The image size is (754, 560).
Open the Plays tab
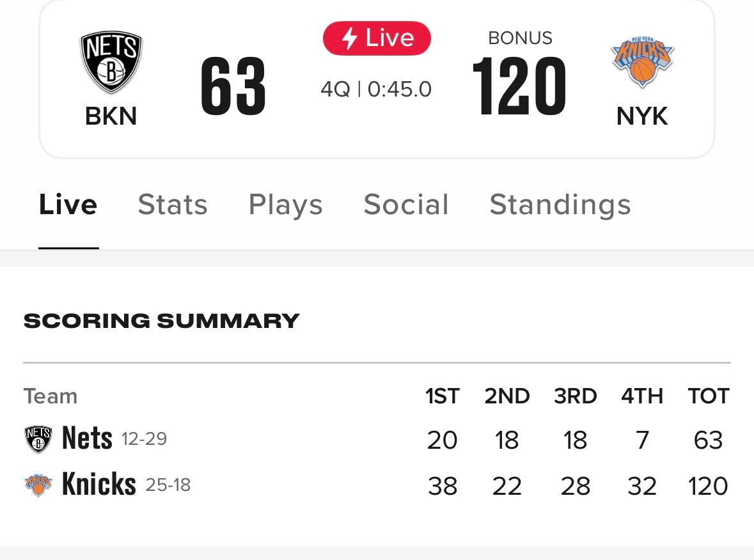tap(285, 205)
